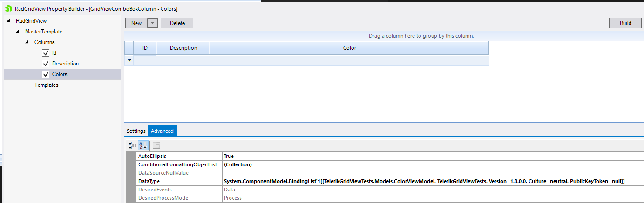Select the Templates tree item
This screenshot has width=644, height=203.
[x=47, y=85]
